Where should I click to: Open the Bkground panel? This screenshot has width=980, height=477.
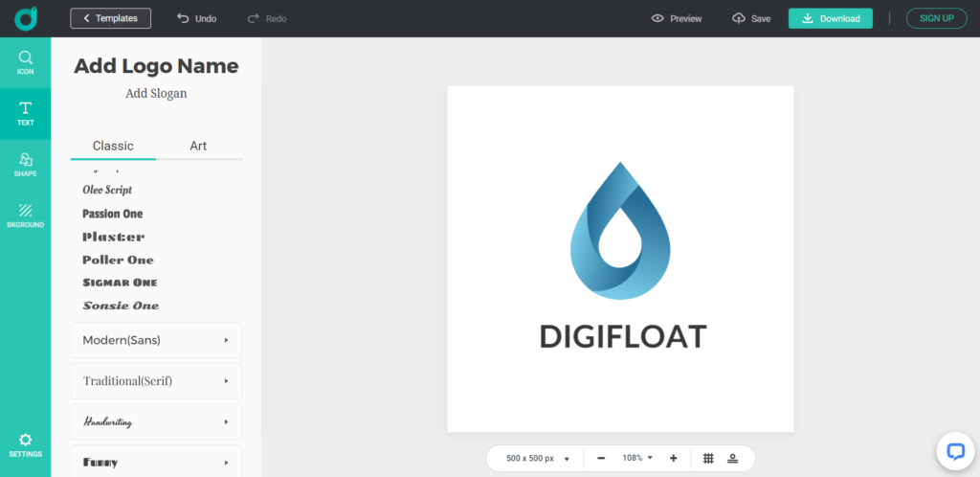tap(25, 216)
